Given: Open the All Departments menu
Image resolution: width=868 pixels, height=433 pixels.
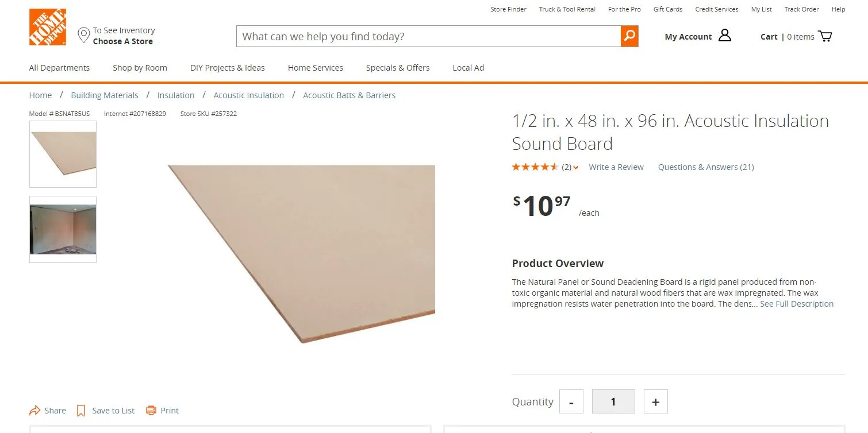Looking at the screenshot, I should point(59,68).
